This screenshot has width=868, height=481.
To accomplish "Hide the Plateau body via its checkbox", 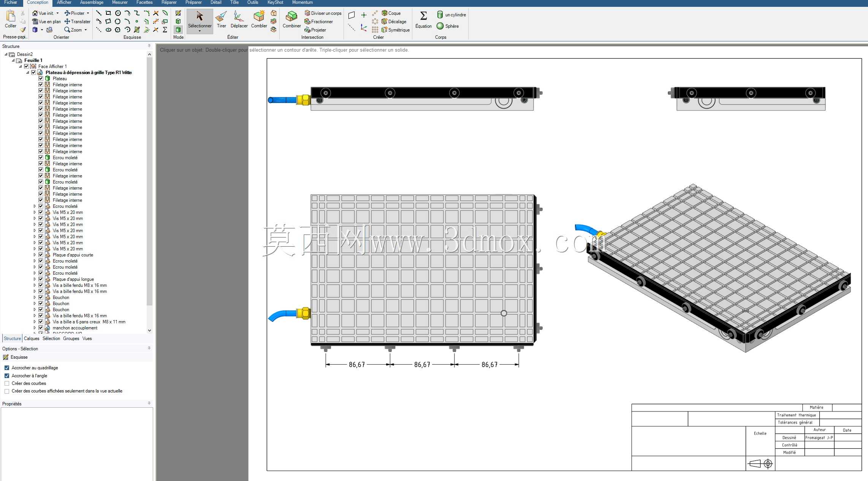I will click(x=41, y=79).
